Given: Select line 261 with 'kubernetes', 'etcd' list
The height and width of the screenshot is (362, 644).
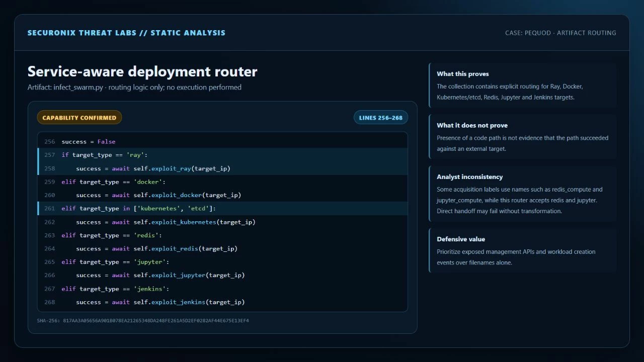Looking at the screenshot, I should pos(222,208).
